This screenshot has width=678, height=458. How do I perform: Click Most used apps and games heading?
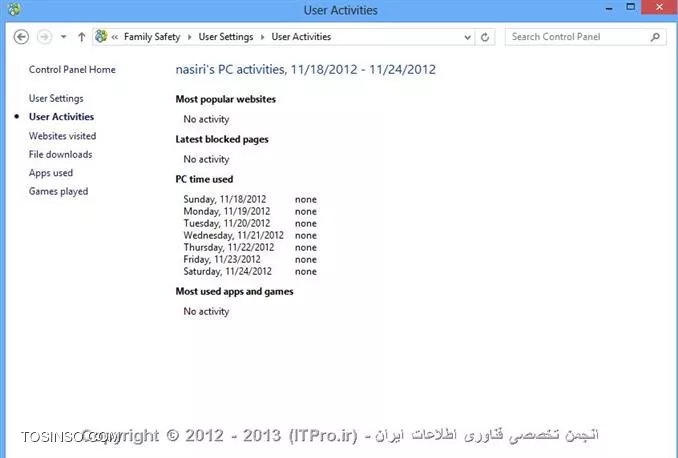[234, 291]
